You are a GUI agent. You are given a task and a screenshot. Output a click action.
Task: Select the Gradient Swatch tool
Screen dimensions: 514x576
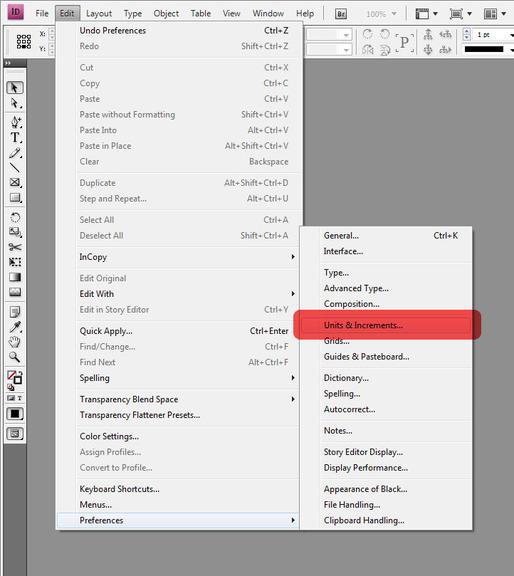pyautogui.click(x=15, y=277)
